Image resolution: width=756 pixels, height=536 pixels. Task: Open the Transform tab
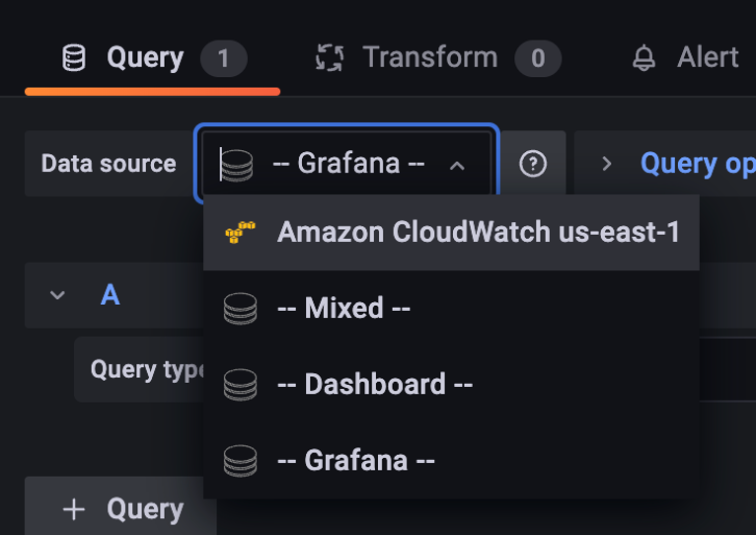pos(438,58)
